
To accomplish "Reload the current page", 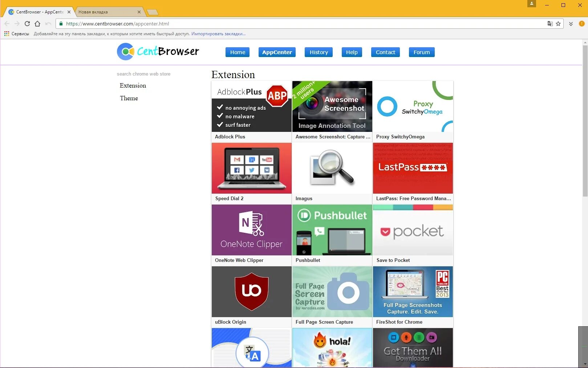I will point(27,24).
